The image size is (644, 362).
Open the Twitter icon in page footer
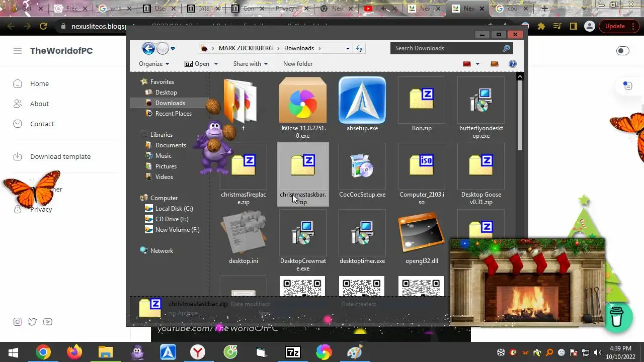coord(33,322)
